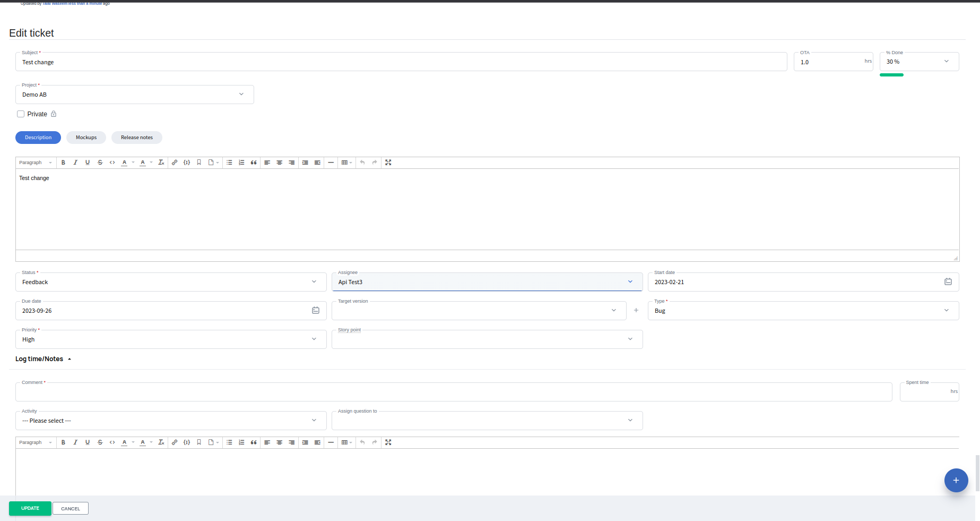Insert link using description editor toolbar

point(175,163)
